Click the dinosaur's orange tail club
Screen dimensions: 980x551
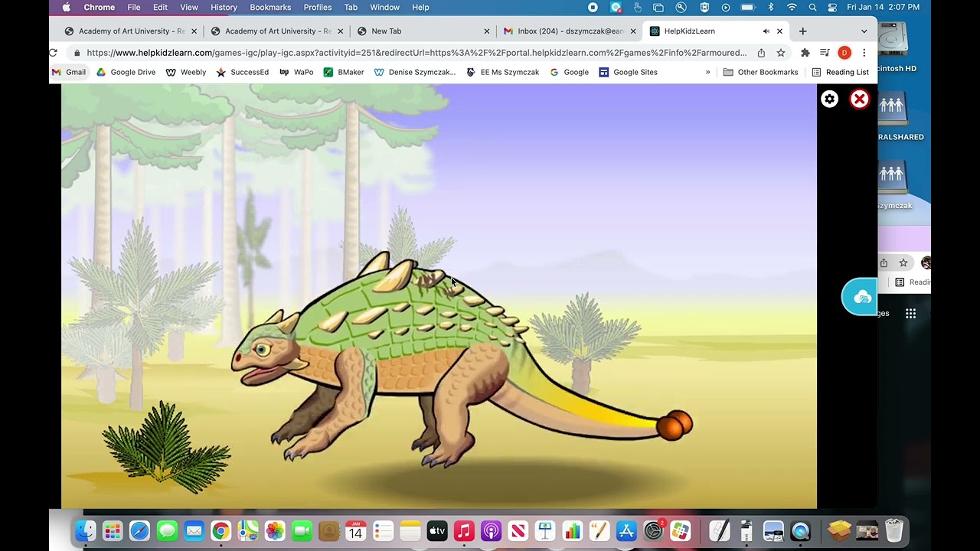tap(675, 425)
